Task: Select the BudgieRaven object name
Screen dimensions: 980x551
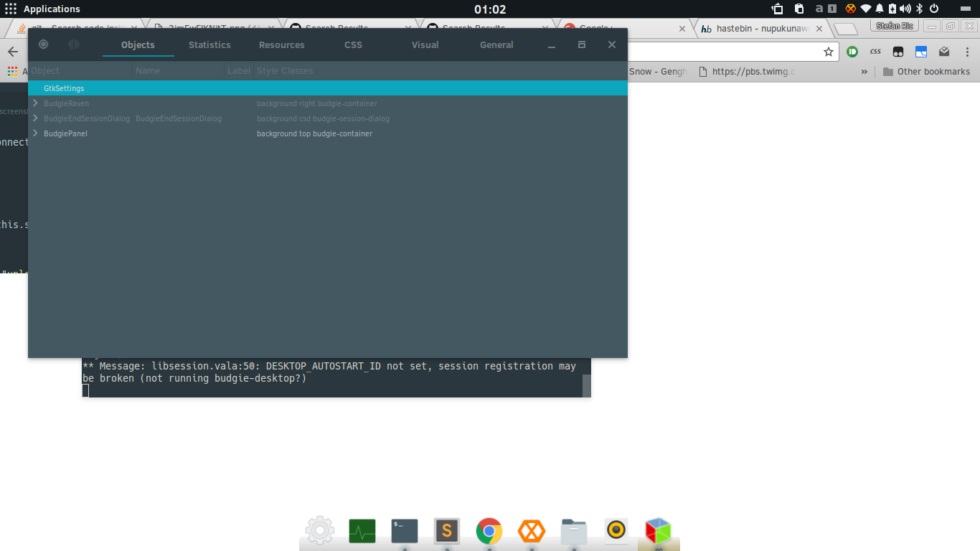Action: [x=66, y=103]
